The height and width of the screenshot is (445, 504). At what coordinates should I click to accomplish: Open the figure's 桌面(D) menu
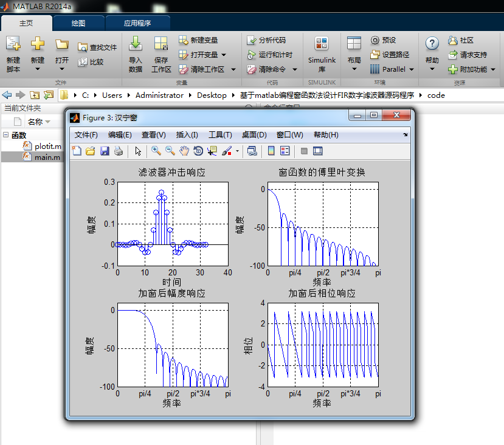254,135
